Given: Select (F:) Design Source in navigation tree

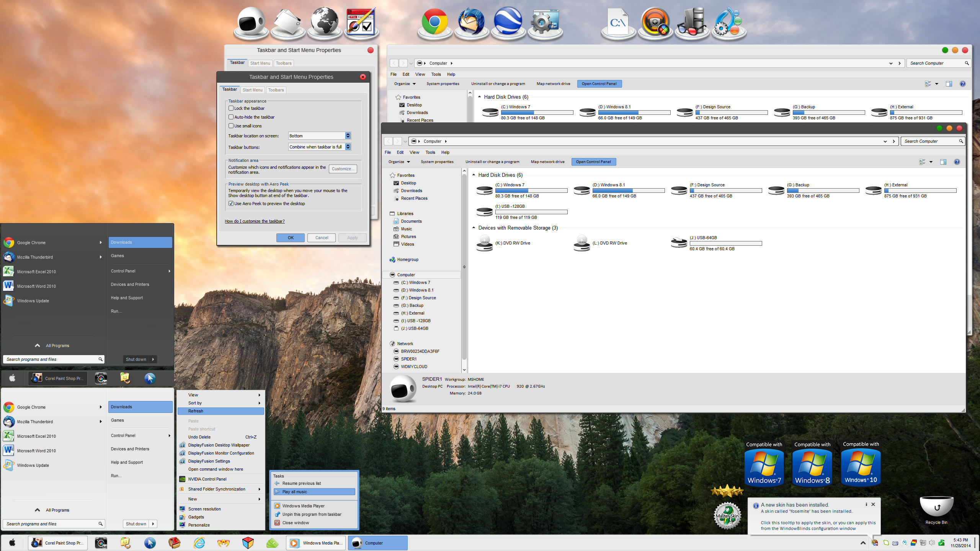Looking at the screenshot, I should [x=418, y=298].
